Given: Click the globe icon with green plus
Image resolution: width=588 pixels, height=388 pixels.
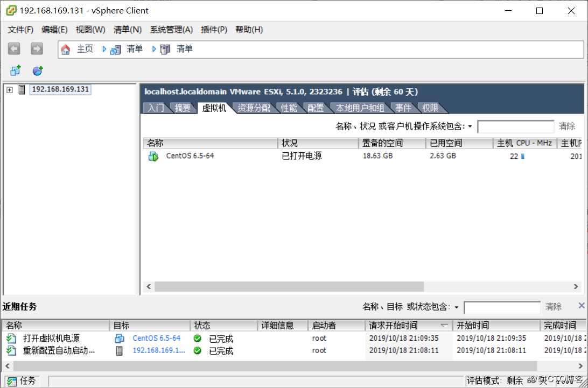Looking at the screenshot, I should (x=37, y=70).
